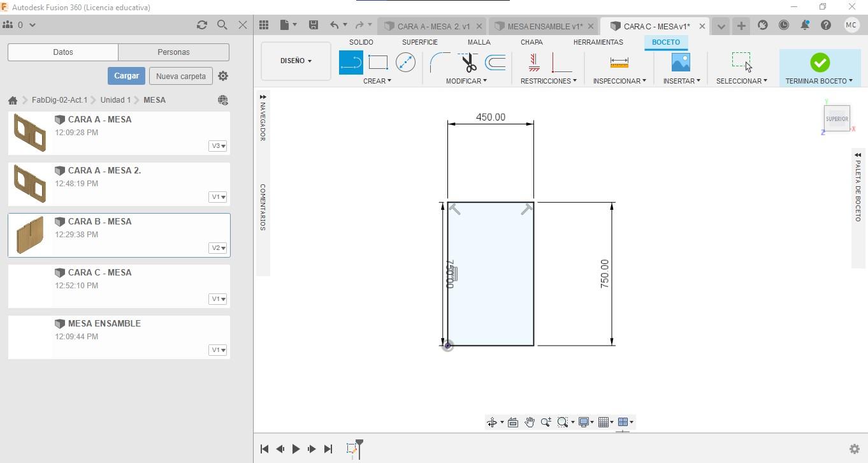This screenshot has height=463, width=868.
Task: Redo the last action
Action: [x=359, y=25]
